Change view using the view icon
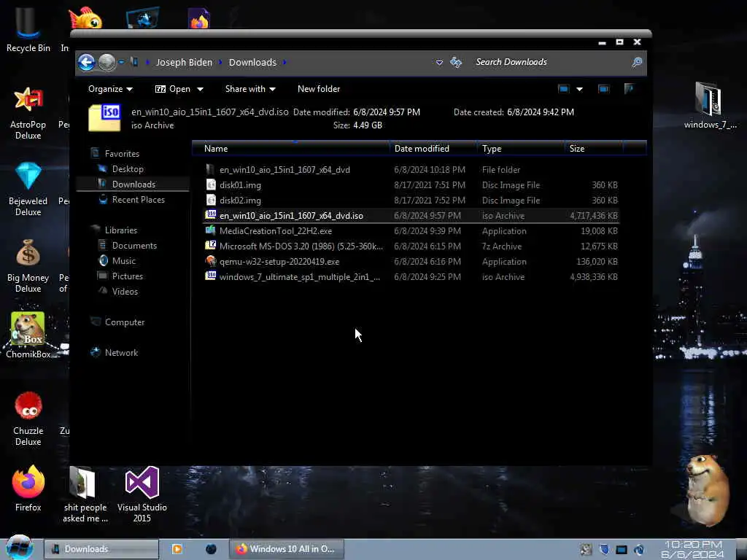 tap(564, 89)
